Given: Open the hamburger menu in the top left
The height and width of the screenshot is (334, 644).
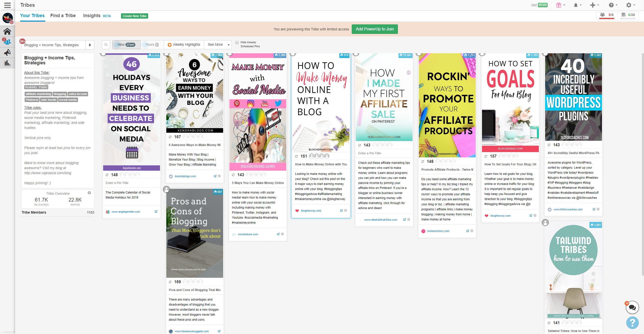Looking at the screenshot, I should (8, 5).
